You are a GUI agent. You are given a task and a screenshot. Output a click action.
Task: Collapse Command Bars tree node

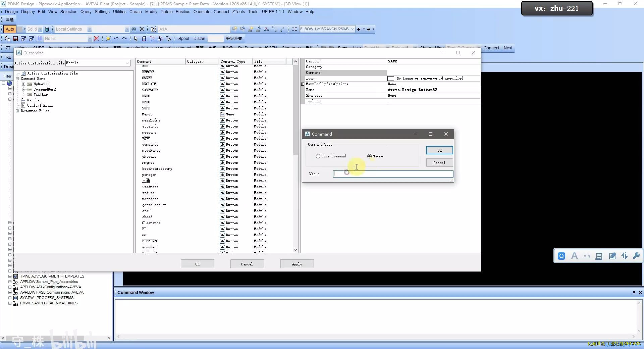(x=17, y=79)
